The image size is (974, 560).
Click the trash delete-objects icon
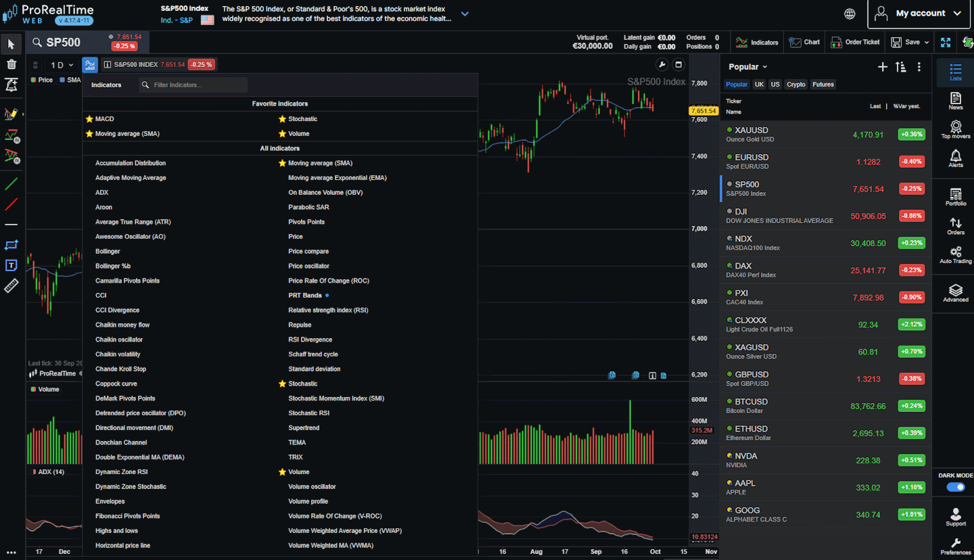pos(11,64)
